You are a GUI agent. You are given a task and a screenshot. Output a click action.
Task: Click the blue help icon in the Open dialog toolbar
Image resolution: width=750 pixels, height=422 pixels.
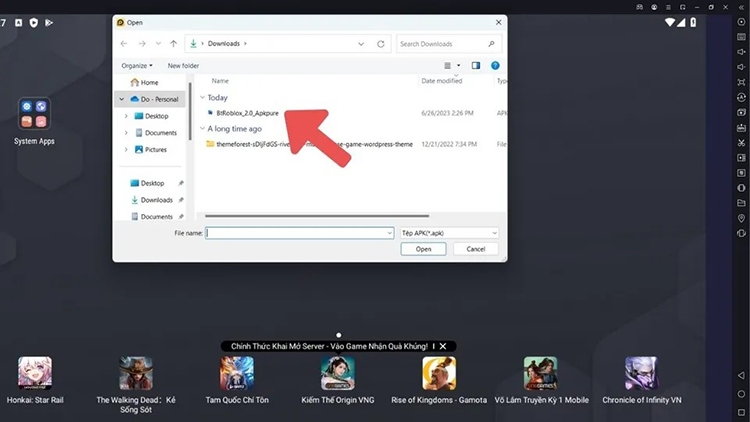coord(495,66)
